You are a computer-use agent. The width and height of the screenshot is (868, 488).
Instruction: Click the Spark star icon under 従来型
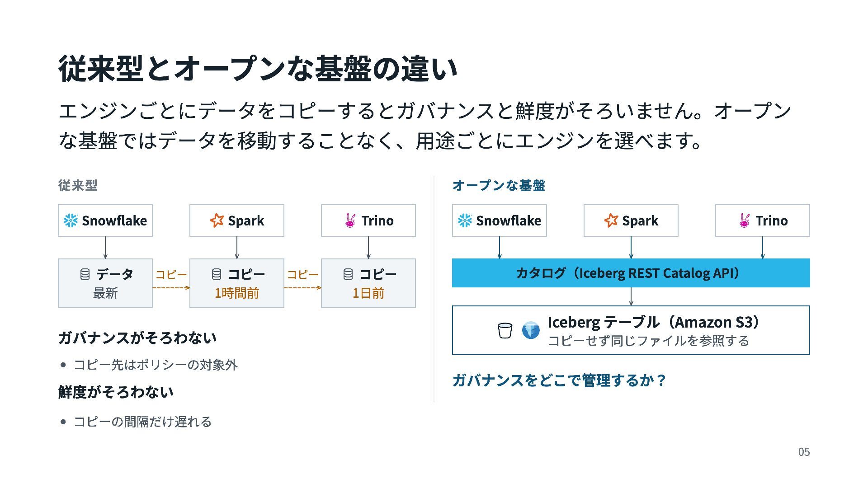point(217,221)
